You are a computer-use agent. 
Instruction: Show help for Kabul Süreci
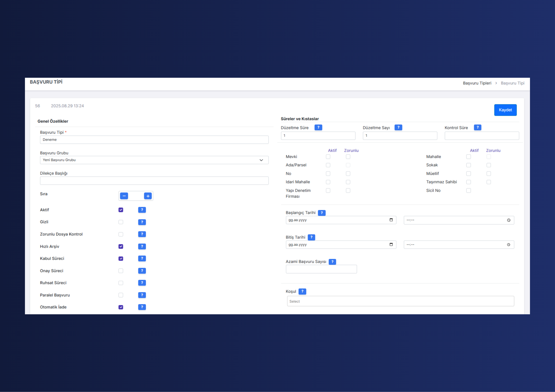pos(142,258)
